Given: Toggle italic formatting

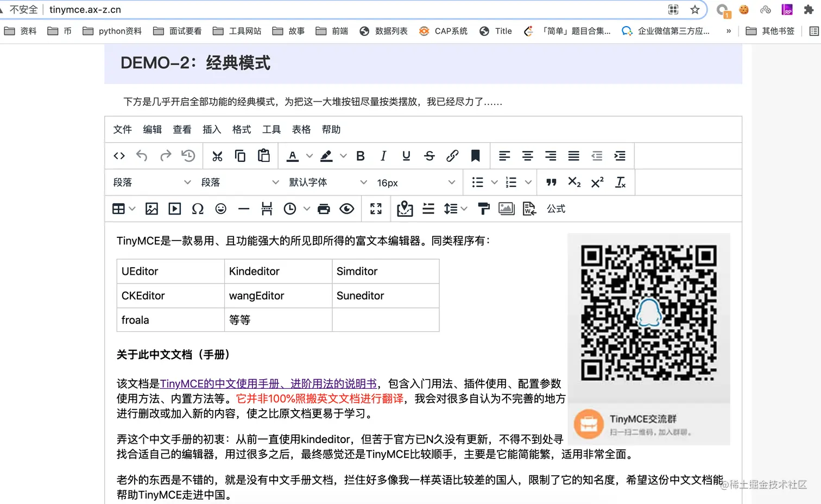Looking at the screenshot, I should pos(383,156).
